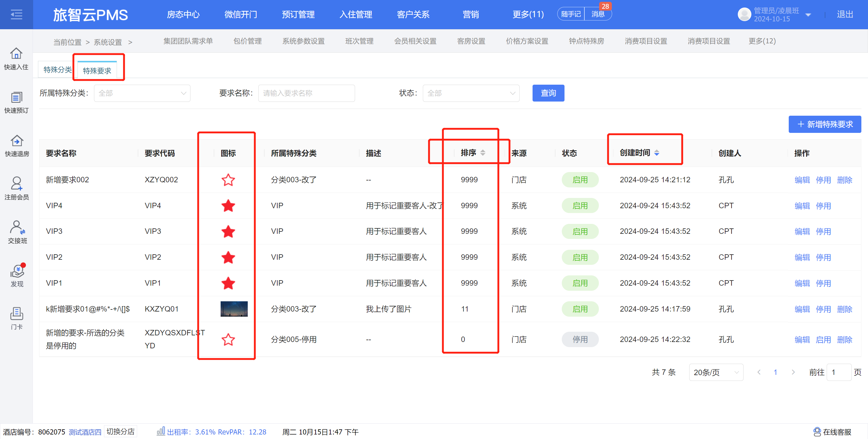Screen dimensions: 868x439
Task: Click 切换分店 switch branch button
Action: pyautogui.click(x=120, y=431)
